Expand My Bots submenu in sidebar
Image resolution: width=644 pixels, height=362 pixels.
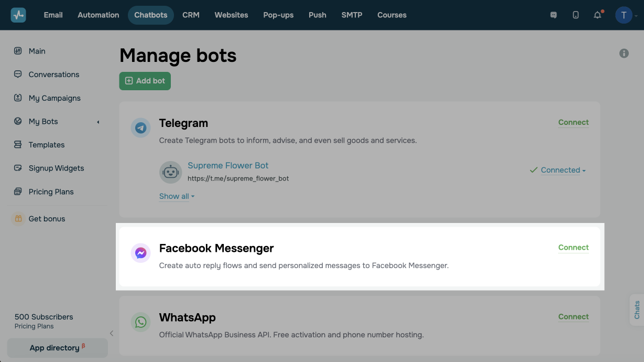pyautogui.click(x=98, y=122)
